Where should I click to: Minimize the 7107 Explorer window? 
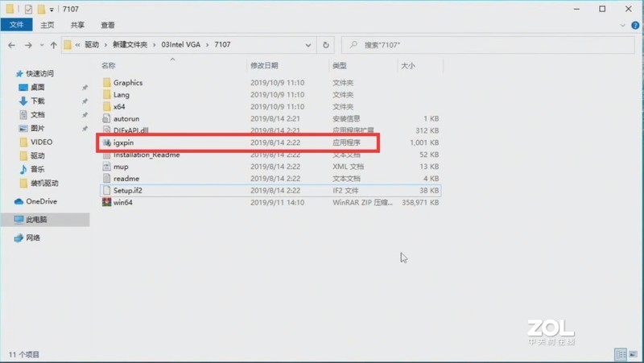576,9
